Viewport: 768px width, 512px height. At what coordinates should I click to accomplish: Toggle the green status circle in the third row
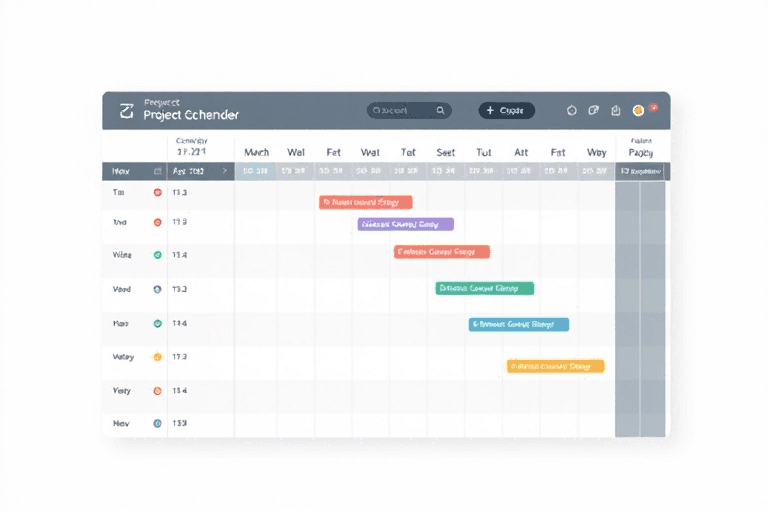coord(157,255)
